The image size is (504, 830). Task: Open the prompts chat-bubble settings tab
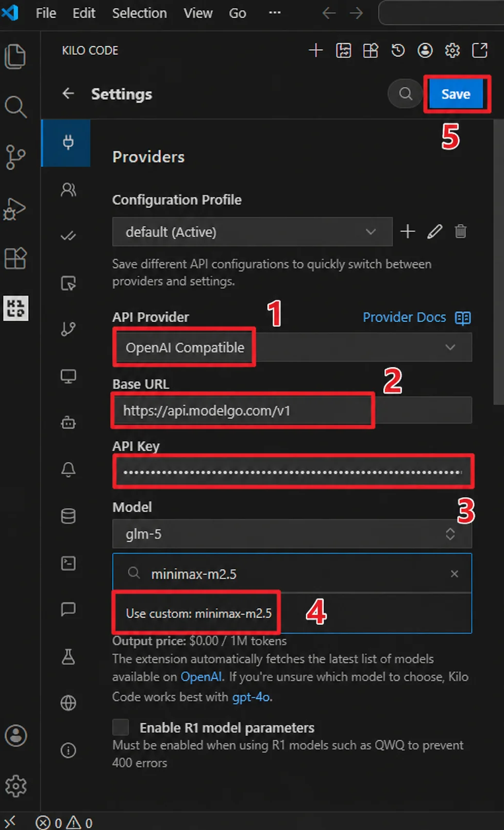(x=68, y=609)
